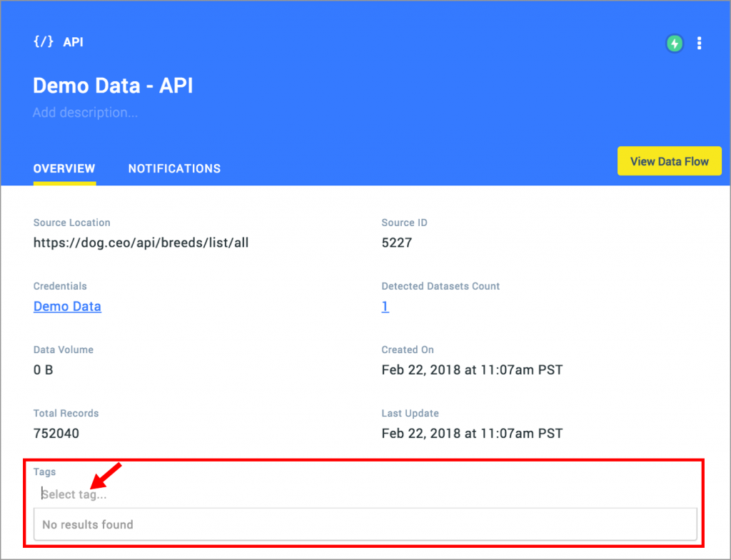Click the green lightning bolt status icon
Image resolution: width=731 pixels, height=560 pixels.
coord(674,44)
